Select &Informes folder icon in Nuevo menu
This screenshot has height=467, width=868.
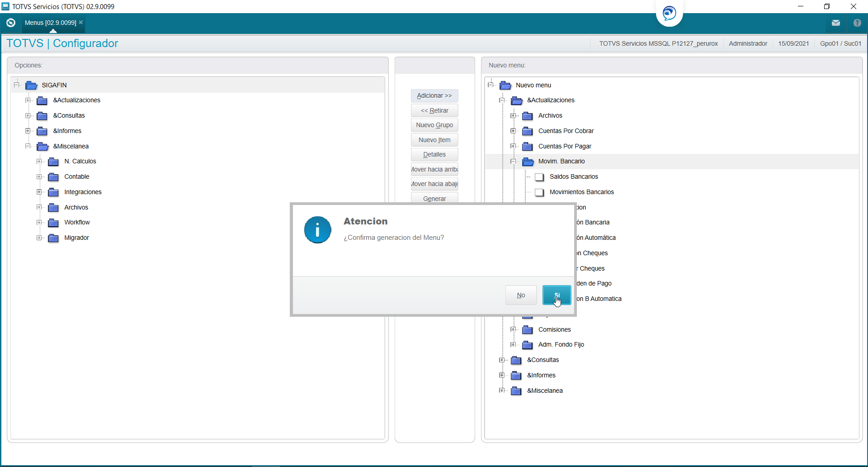516,376
